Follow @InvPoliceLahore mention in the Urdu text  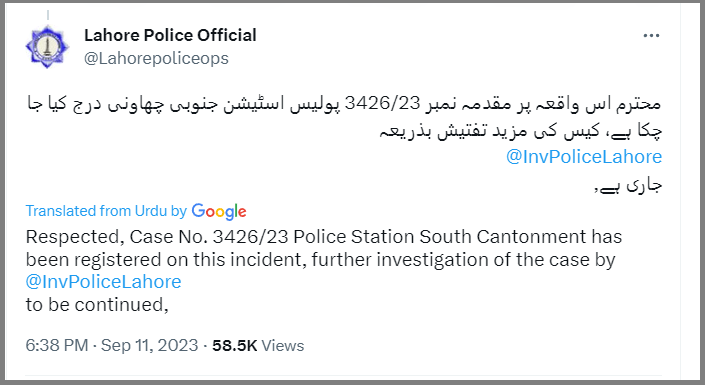pos(584,157)
